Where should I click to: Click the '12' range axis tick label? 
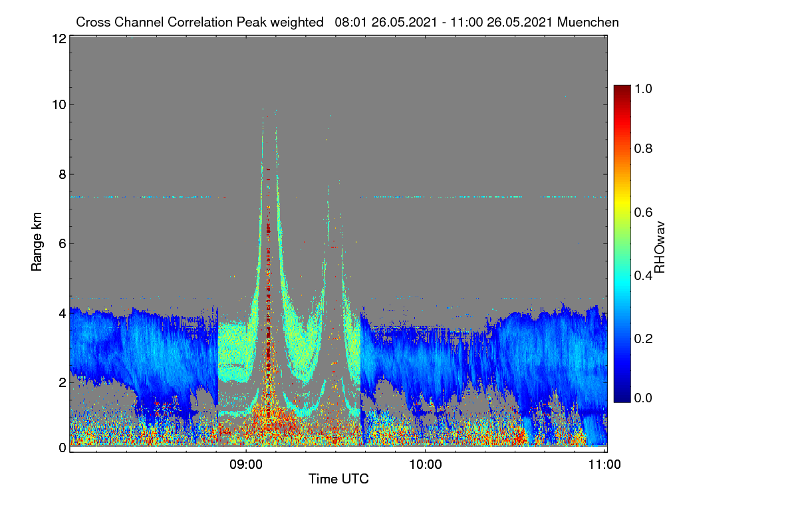coord(58,39)
